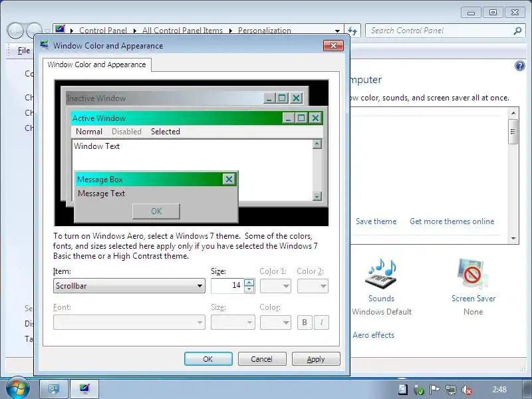Click Disabled menu item in preview

[x=126, y=132]
